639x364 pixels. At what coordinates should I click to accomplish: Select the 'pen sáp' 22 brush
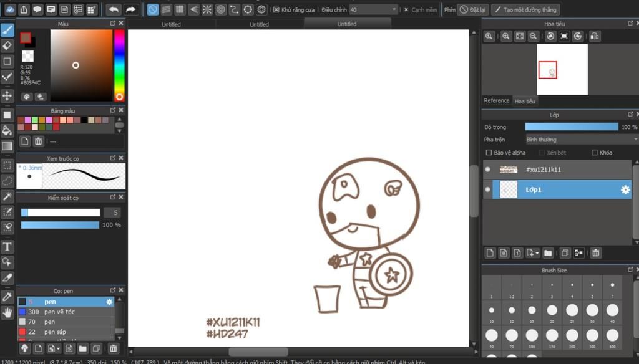click(66, 332)
